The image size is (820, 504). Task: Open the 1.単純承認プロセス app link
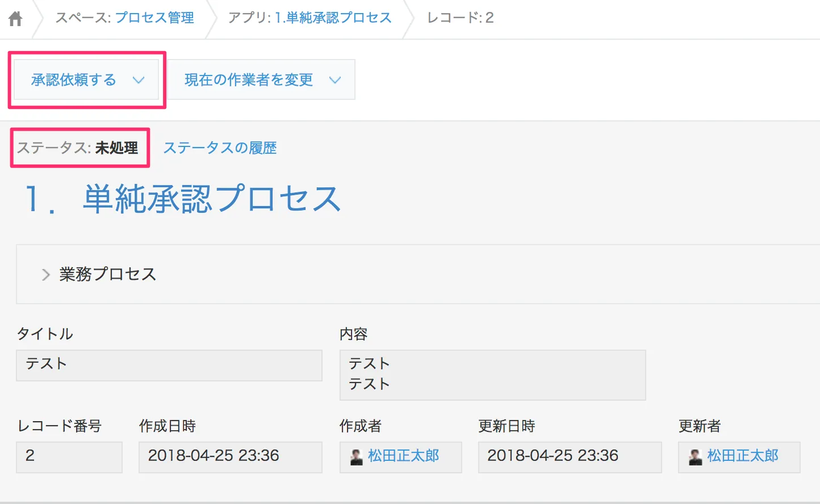[333, 18]
